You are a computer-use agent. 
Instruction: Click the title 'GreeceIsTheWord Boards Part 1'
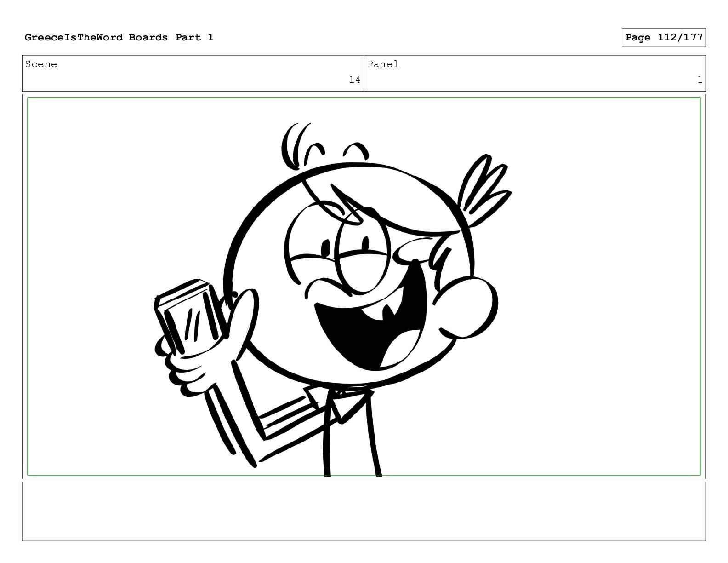119,38
